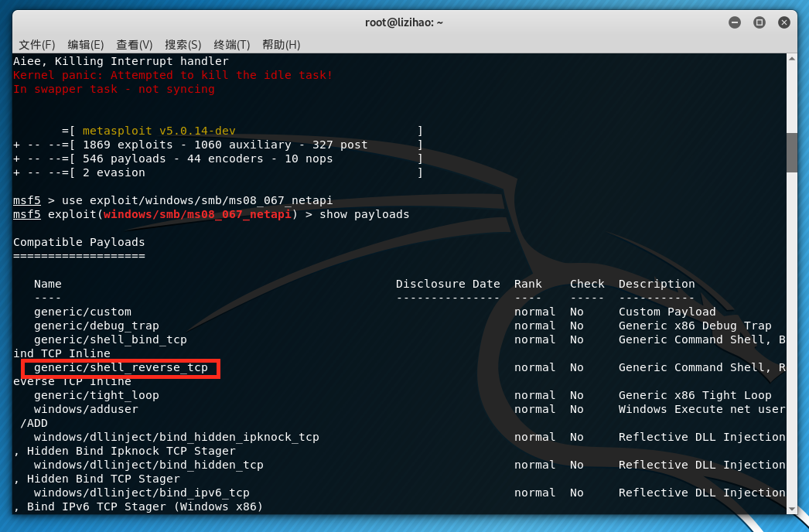809x532 pixels.
Task: Open the 搜索(S) menu
Action: 183,45
